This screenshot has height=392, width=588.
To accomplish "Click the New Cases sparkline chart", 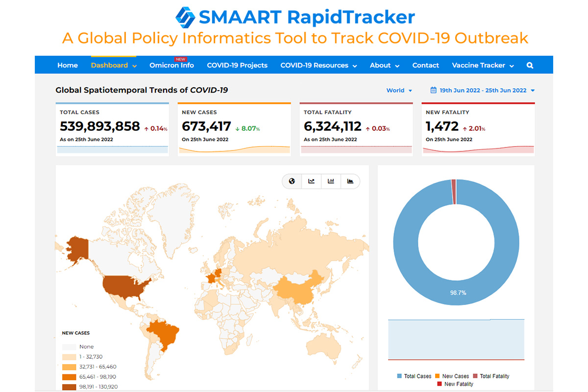I will coord(234,149).
